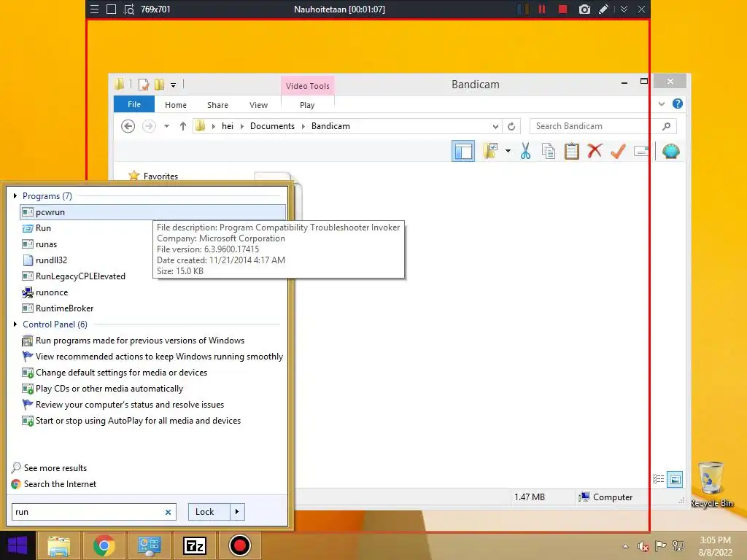747x560 pixels.
Task: Open the File tab in Explorer
Action: point(134,104)
